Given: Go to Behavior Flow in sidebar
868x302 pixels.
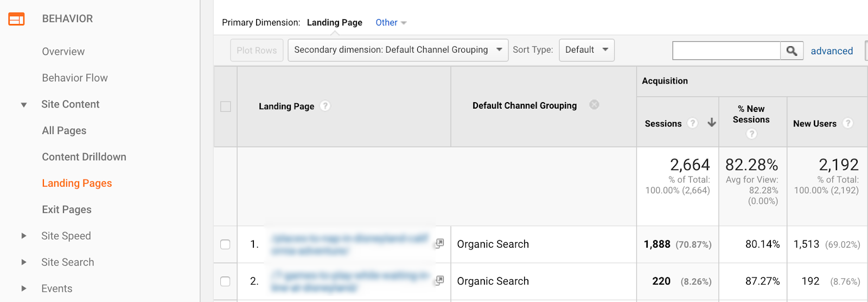Looking at the screenshot, I should [x=75, y=78].
